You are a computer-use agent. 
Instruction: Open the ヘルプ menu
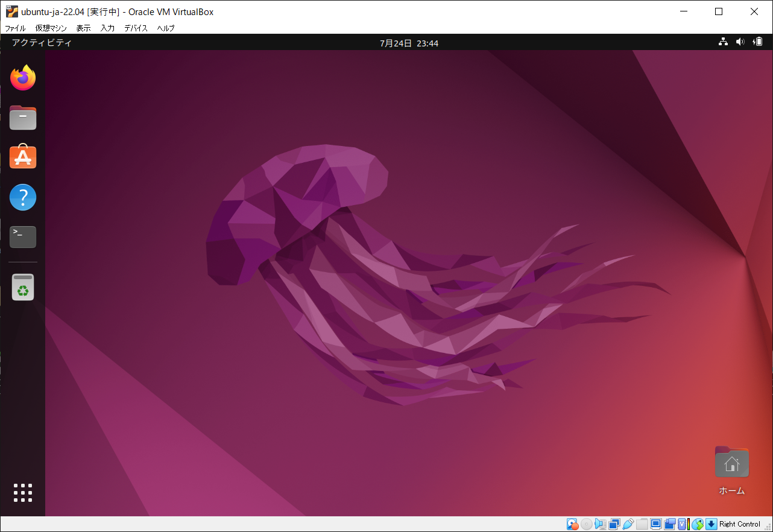pos(166,28)
